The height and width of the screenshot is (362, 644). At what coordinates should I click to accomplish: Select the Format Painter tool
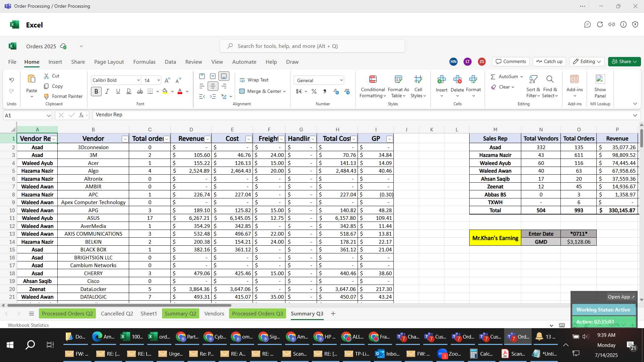[x=63, y=96]
